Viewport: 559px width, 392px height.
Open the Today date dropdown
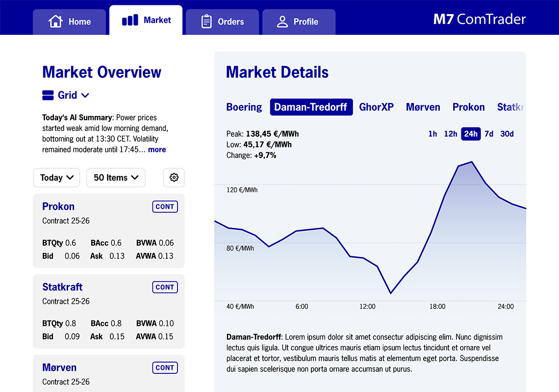coord(56,177)
